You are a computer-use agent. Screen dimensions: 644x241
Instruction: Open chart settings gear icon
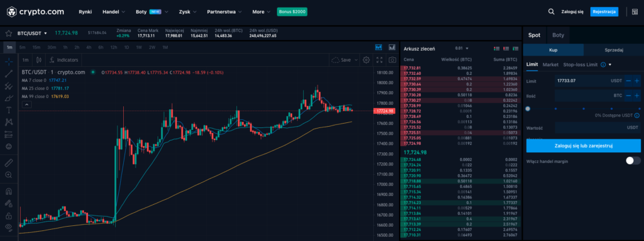[x=366, y=60]
